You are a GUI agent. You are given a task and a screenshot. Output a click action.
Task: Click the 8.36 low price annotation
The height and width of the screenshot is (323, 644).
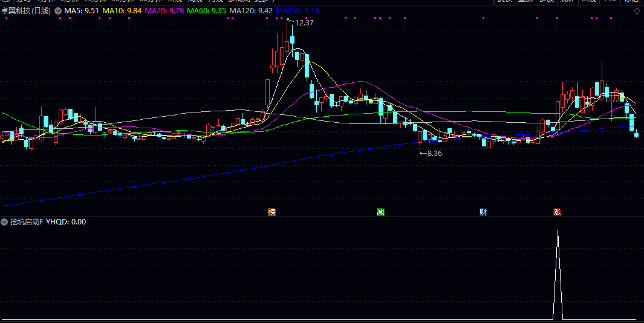[x=434, y=154]
